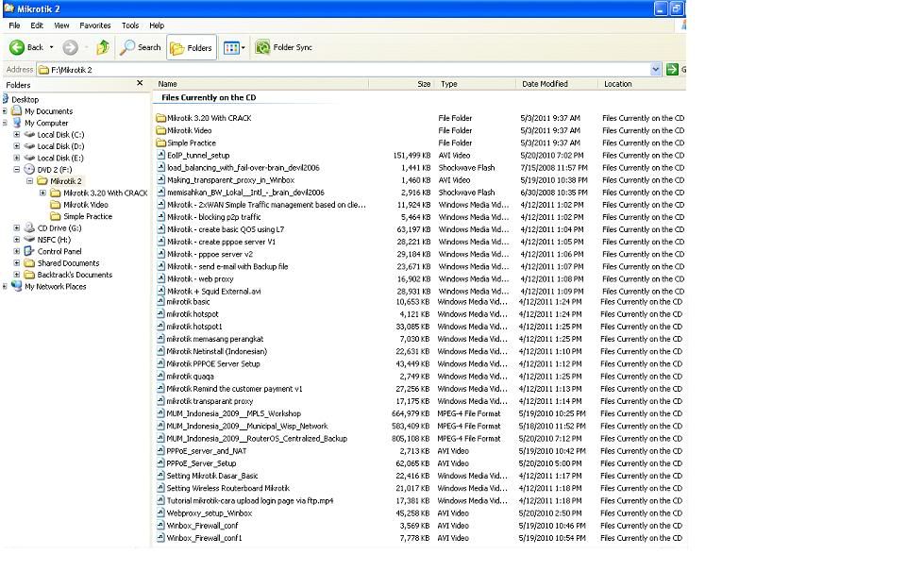Screen dimensions: 907x588
Task: Select Simple Practice folder icon in file list
Action: click(160, 143)
